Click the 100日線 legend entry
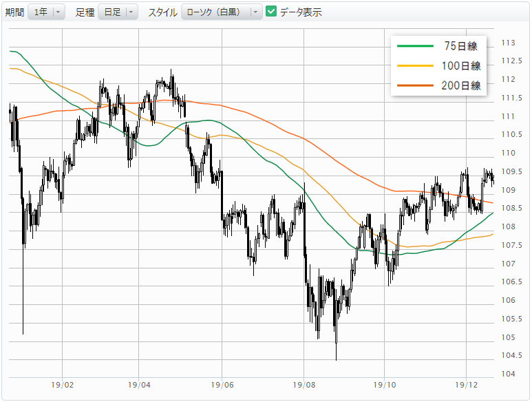This screenshot has height=402, width=532. tap(438, 66)
